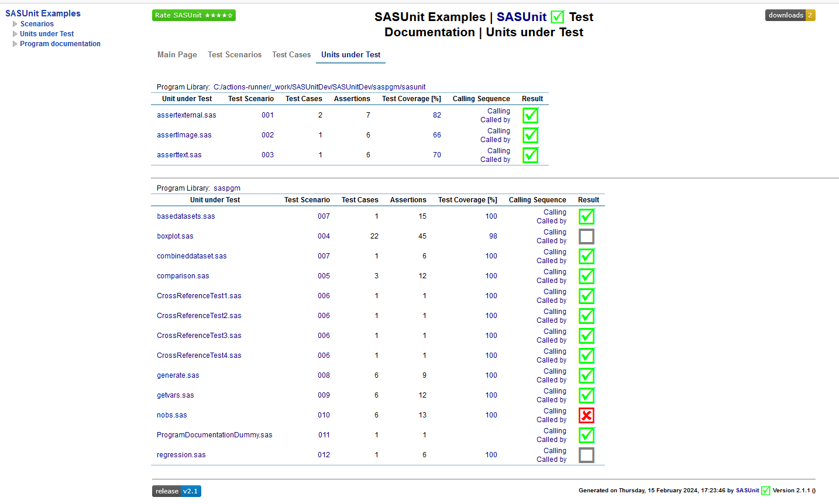Click Test Coverage [%] header in saspgm table

point(467,200)
